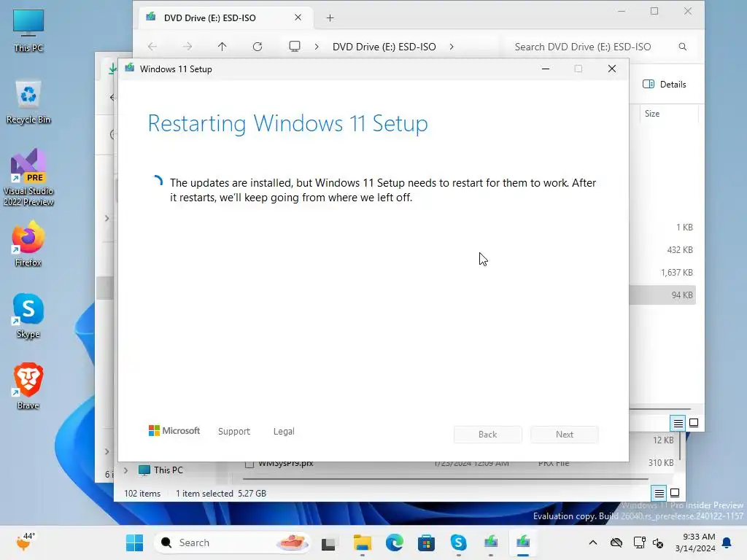Open the notification bell icon

pos(727,542)
